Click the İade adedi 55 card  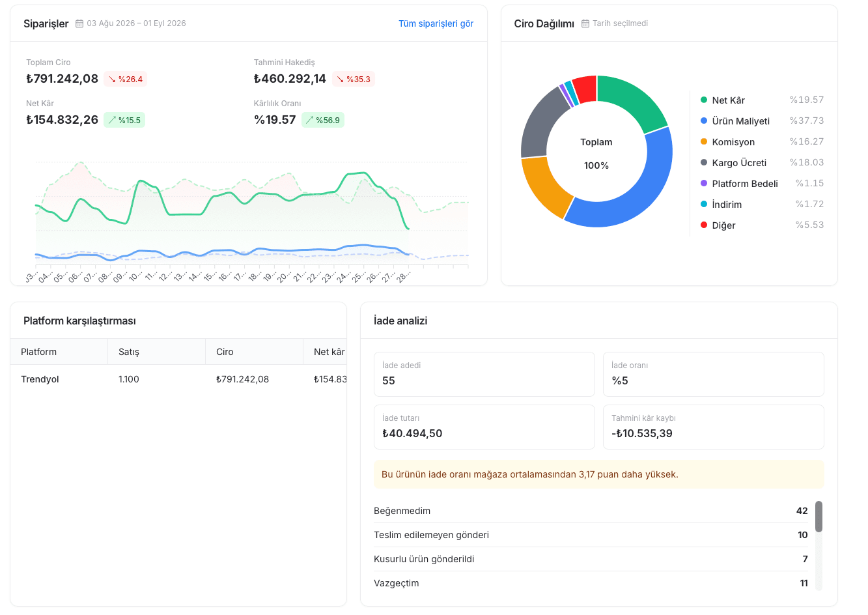tap(484, 374)
